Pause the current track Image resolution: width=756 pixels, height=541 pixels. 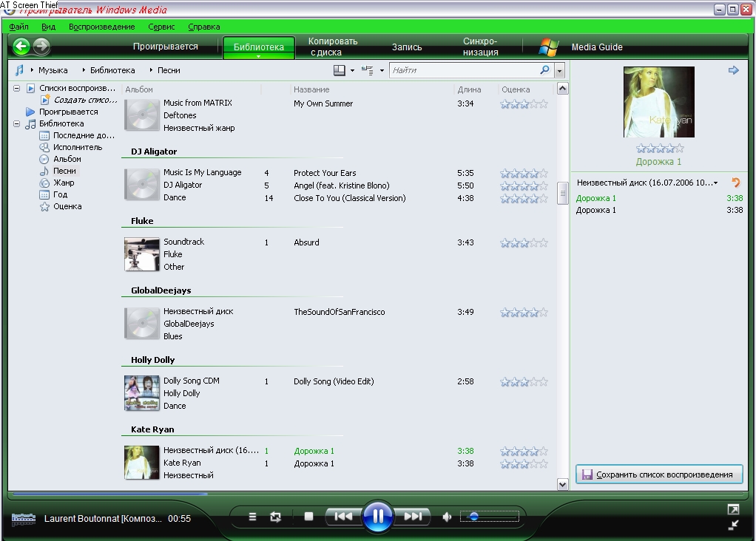377,517
